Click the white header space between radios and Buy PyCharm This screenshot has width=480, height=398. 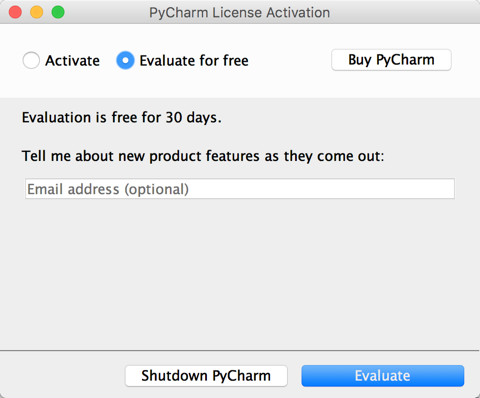coord(290,60)
